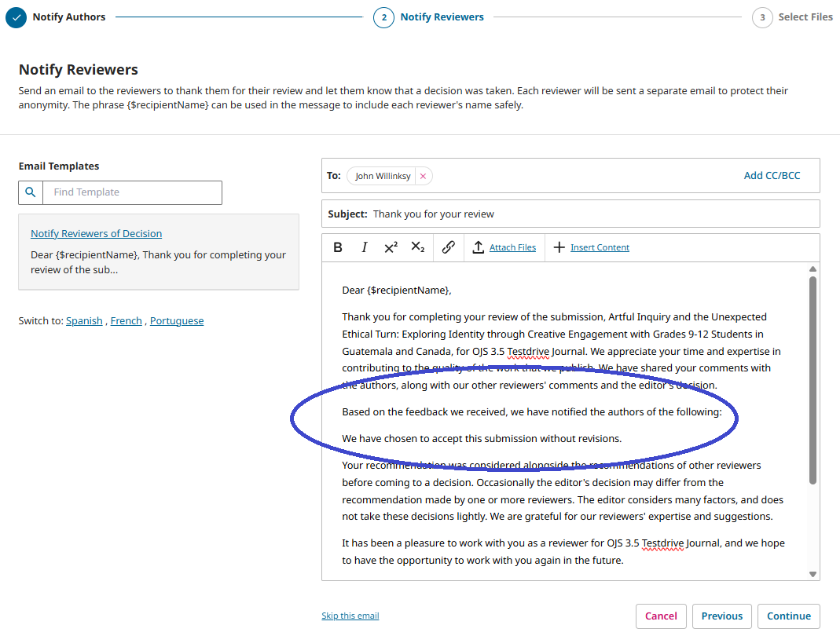
Task: Toggle bold formatting in email editor
Action: point(338,247)
